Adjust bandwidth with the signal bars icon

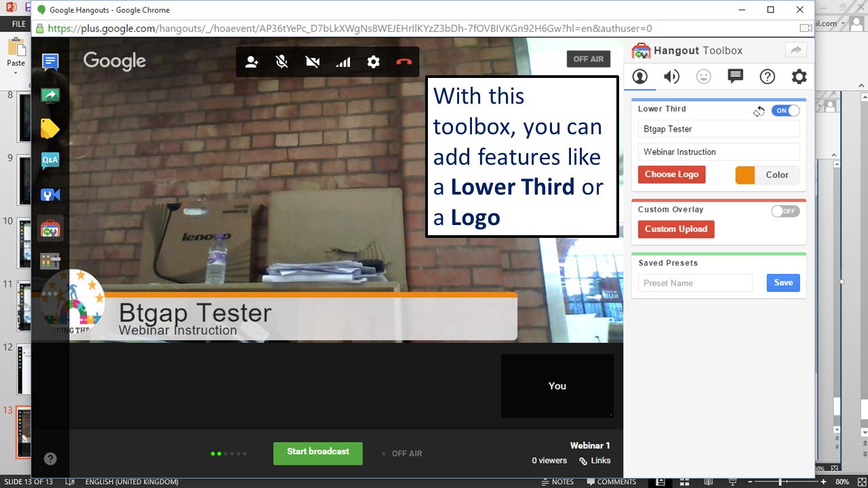[x=343, y=62]
